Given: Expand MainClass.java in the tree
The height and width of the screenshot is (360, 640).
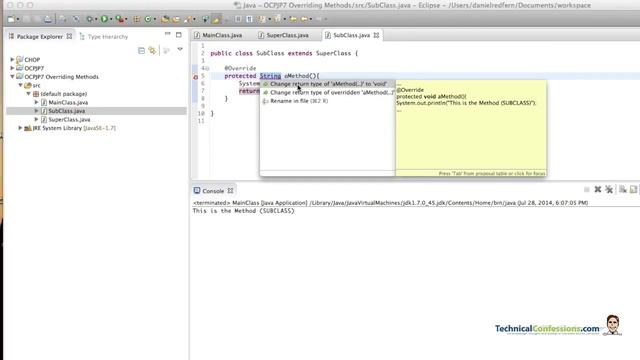Looking at the screenshot, I should coord(36,102).
